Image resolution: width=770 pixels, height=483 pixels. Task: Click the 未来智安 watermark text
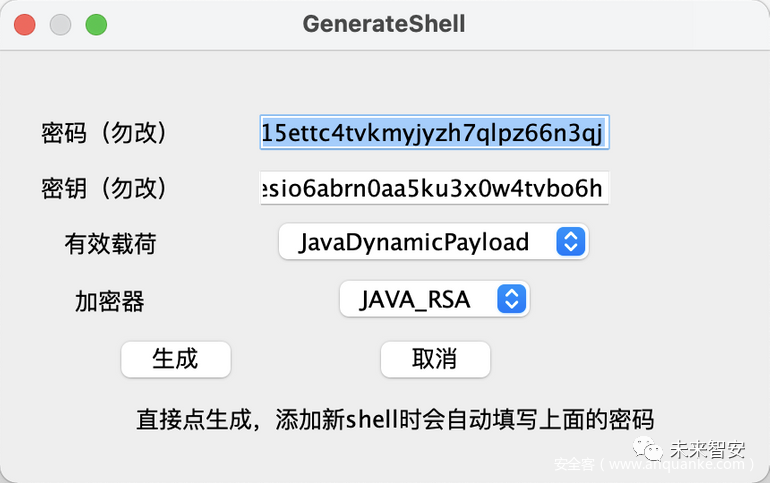(x=706, y=447)
